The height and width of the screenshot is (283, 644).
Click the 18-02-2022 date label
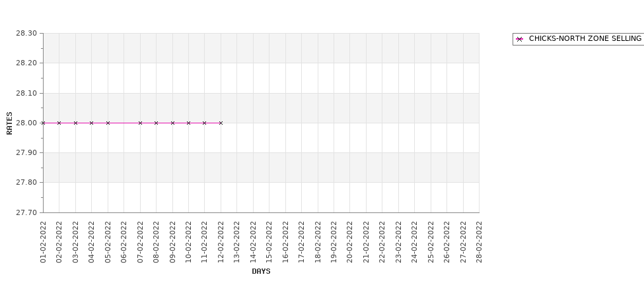318,242
